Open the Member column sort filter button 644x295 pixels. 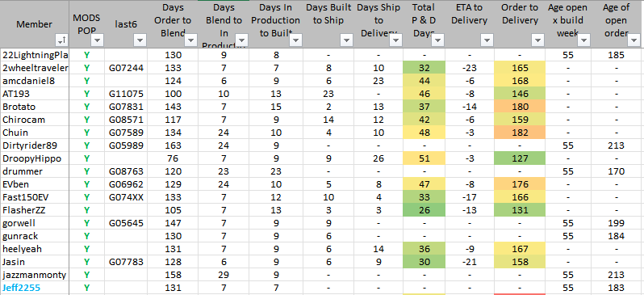(x=62, y=40)
